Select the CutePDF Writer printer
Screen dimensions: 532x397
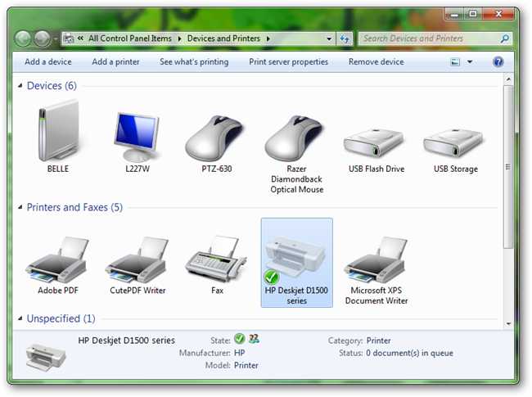click(x=137, y=259)
